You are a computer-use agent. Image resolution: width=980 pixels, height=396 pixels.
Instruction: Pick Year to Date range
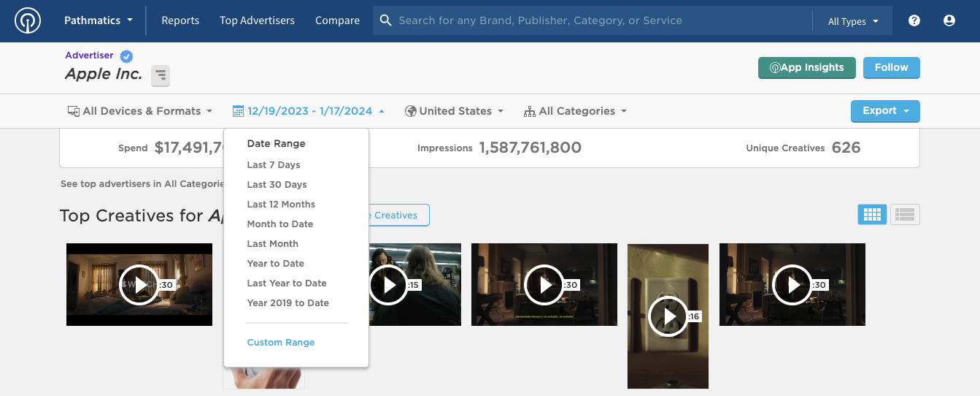[x=275, y=263]
